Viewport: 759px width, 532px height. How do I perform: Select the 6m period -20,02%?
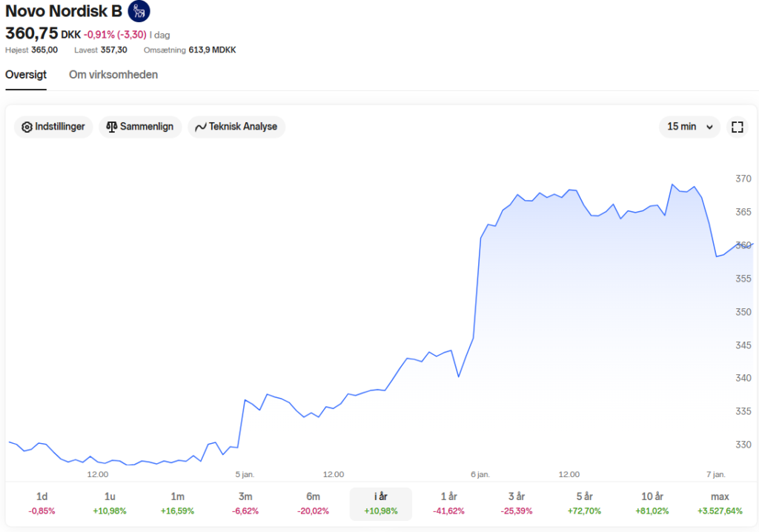coord(313,503)
